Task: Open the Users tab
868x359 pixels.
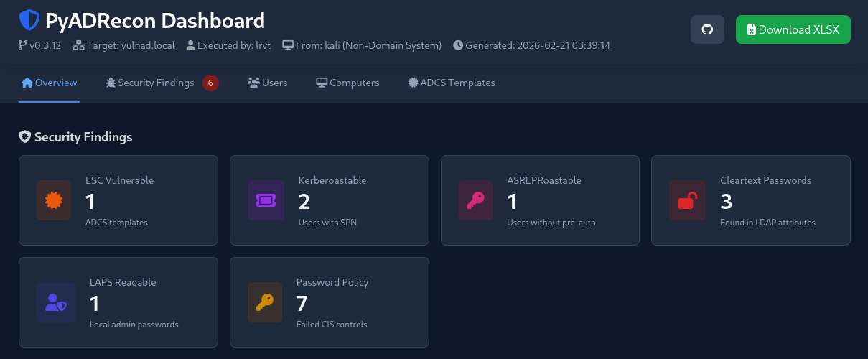Action: point(267,83)
